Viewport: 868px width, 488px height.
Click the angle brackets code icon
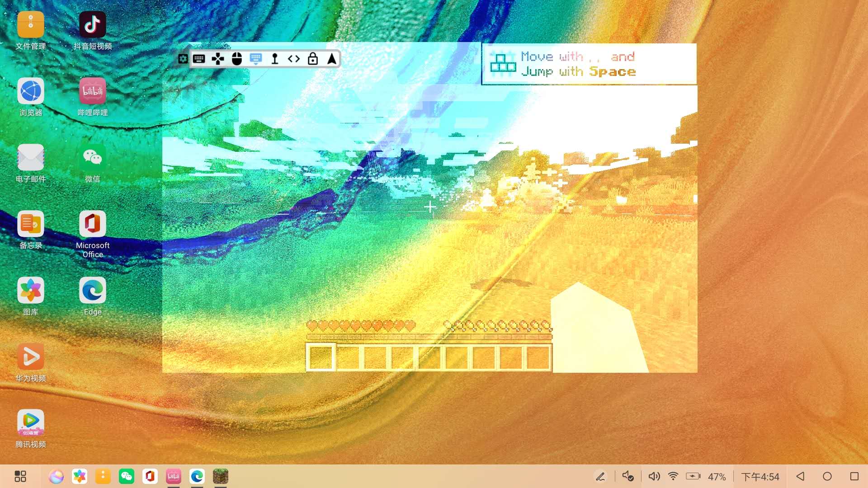(294, 59)
